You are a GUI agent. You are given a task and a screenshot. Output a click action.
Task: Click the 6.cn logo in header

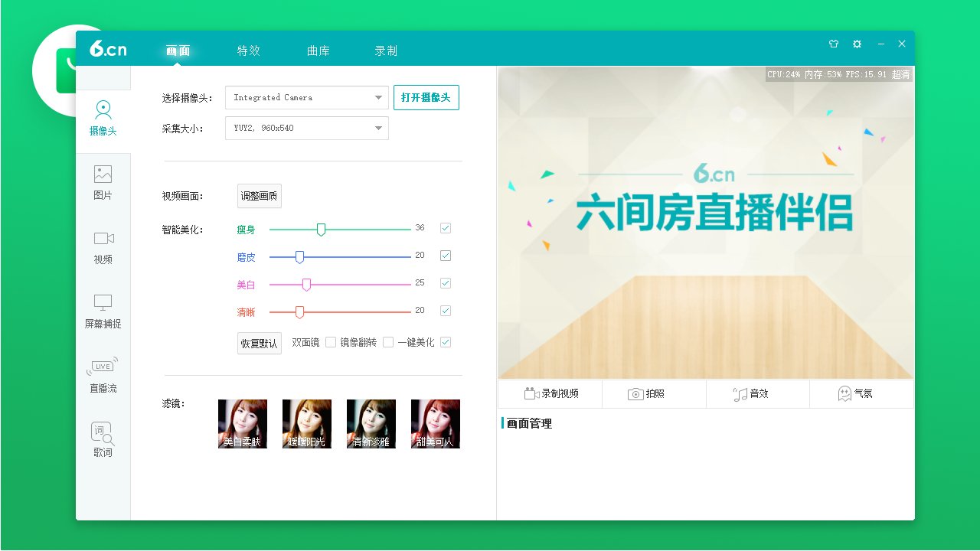(108, 48)
